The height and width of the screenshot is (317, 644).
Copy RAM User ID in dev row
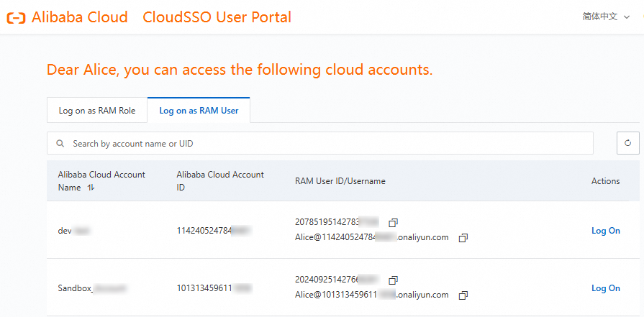[x=393, y=223]
